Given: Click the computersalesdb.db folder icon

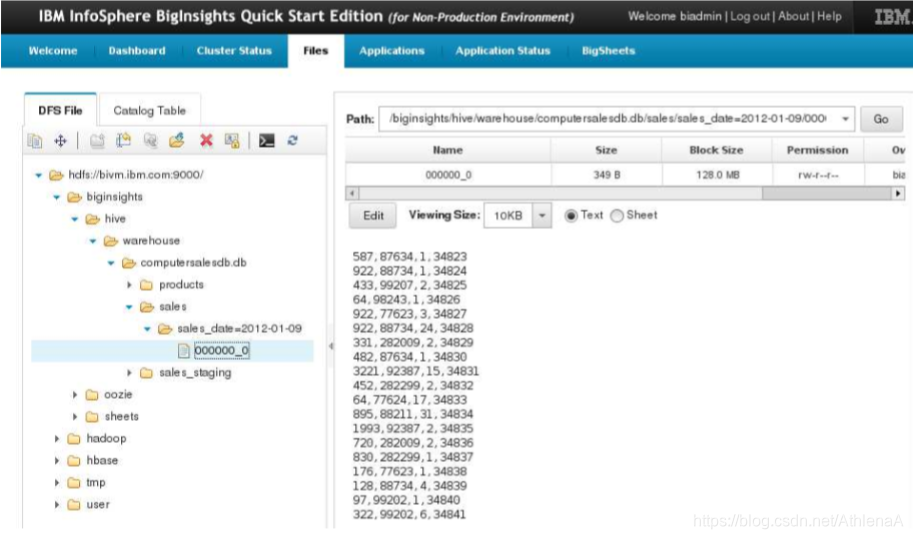Looking at the screenshot, I should point(129,263).
